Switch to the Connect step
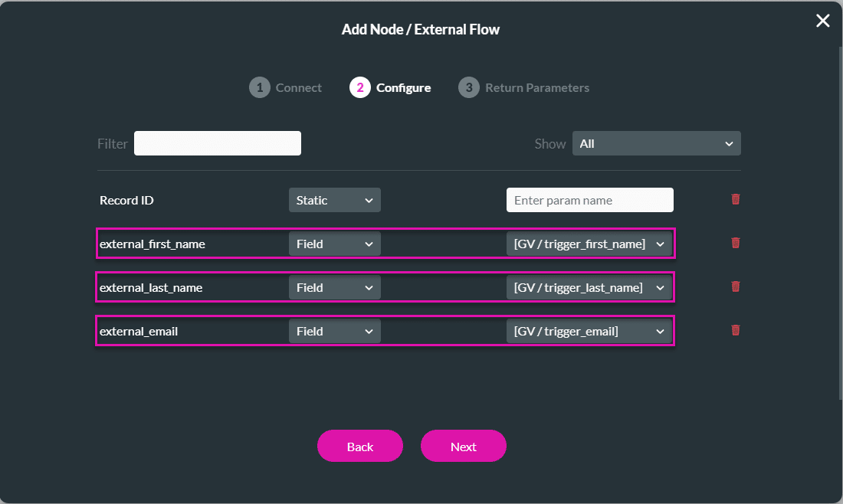The image size is (843, 504). click(298, 87)
